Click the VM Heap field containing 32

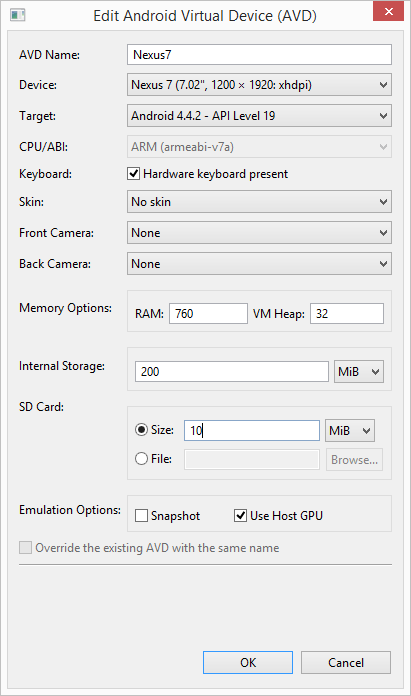point(347,314)
